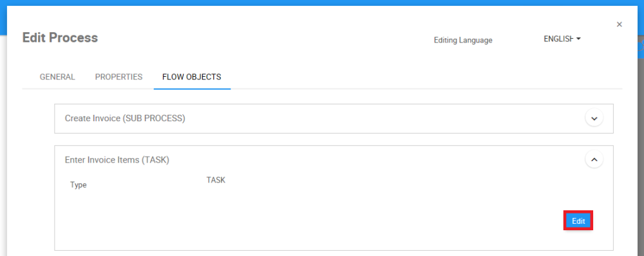Viewport: 644px width, 256px height.
Task: Click the Edit Process dialog heading
Action: (x=60, y=38)
